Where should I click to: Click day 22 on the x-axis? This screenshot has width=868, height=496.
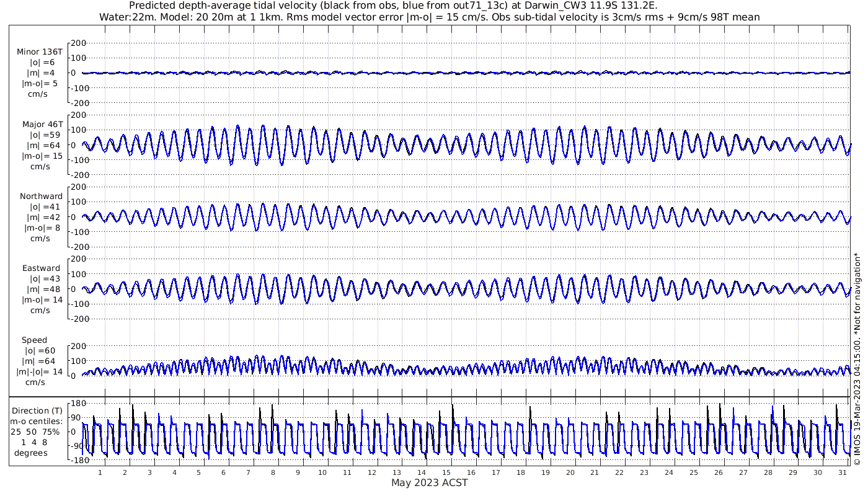(x=619, y=472)
